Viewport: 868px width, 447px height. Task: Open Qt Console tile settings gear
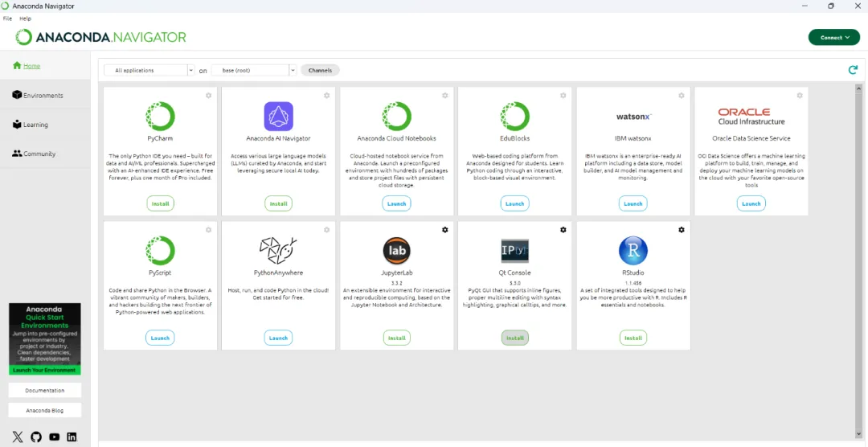point(563,229)
